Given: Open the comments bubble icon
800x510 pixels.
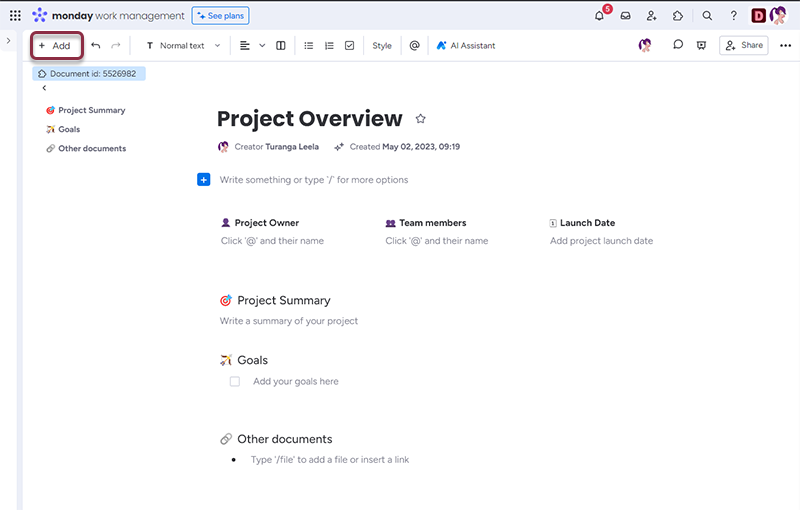Looking at the screenshot, I should tap(678, 45).
